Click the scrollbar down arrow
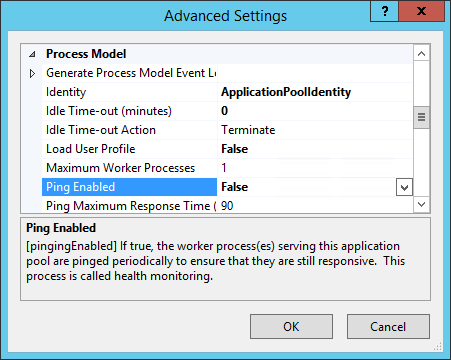This screenshot has width=451, height=360. 421,204
